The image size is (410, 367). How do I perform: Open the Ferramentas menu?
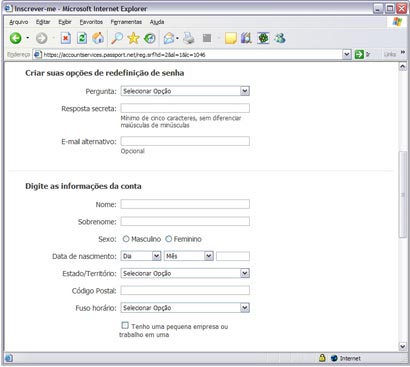(126, 22)
